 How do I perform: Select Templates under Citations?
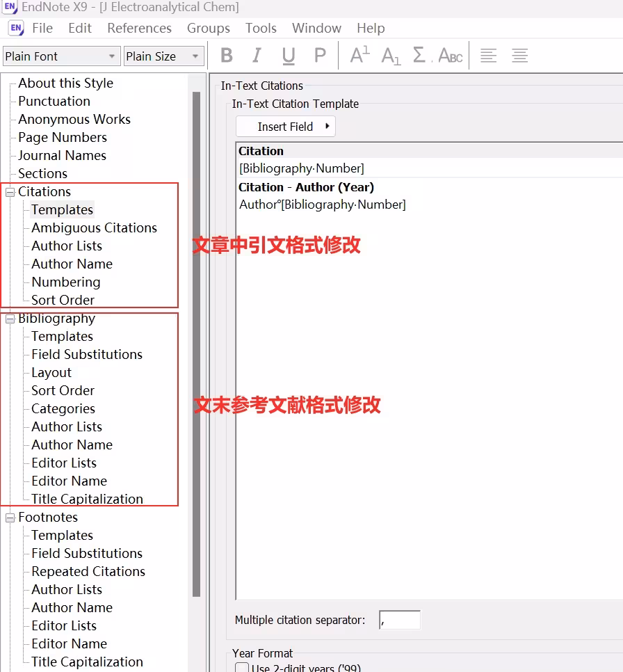click(62, 209)
